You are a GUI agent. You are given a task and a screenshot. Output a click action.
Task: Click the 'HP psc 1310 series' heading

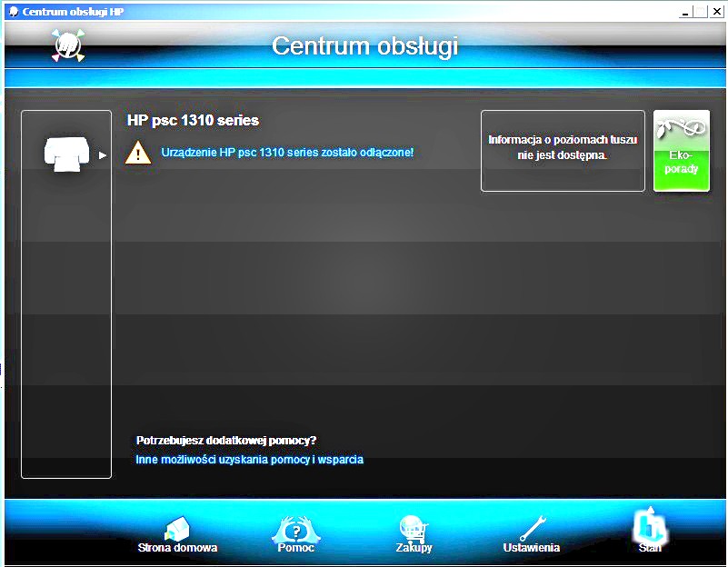click(x=193, y=120)
